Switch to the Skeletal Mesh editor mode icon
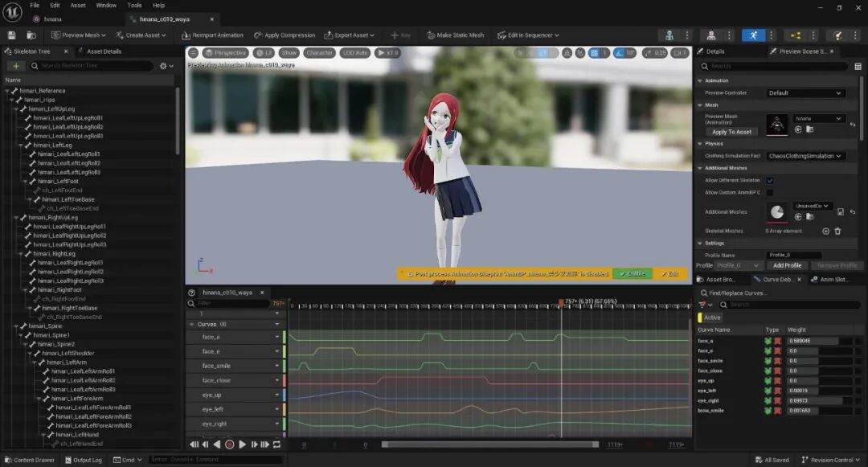 tap(711, 35)
